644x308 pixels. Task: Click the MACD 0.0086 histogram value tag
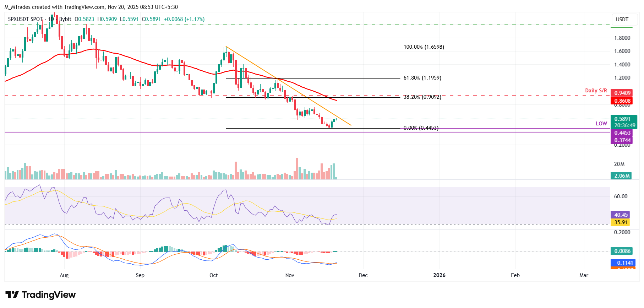pyautogui.click(x=622, y=251)
